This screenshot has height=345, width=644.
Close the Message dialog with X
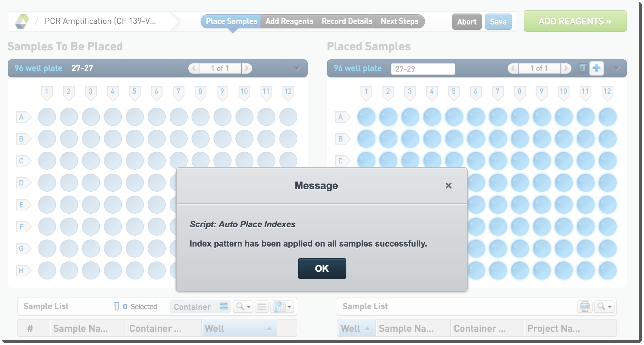pyautogui.click(x=448, y=186)
